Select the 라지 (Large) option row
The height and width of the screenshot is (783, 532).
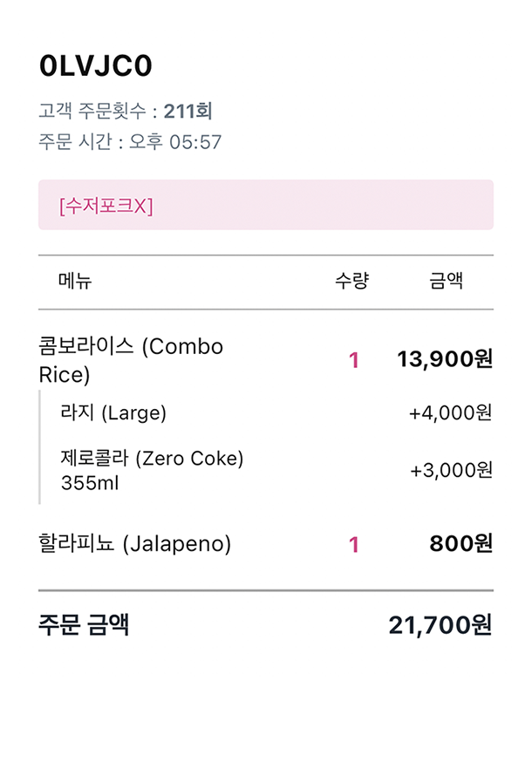[x=113, y=412]
